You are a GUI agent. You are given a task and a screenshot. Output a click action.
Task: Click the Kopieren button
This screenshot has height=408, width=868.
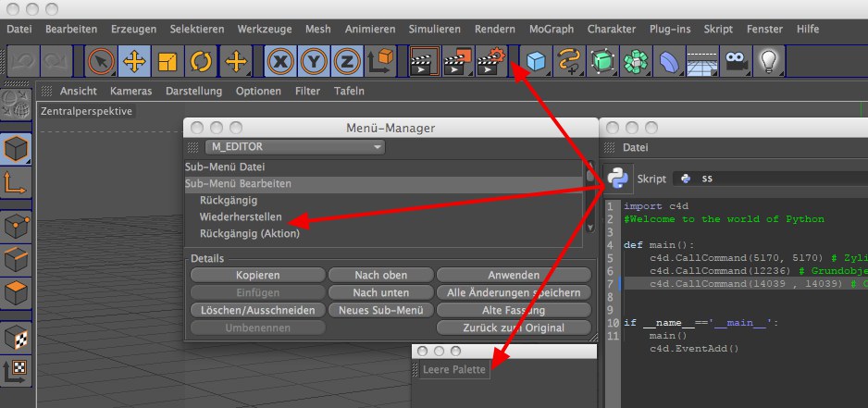pyautogui.click(x=257, y=275)
